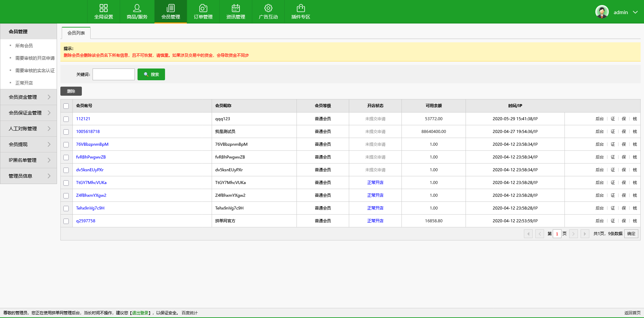Viewport: 644px width, 318px height.
Task: Click the 百度统计 footer link
Action: (x=190, y=313)
